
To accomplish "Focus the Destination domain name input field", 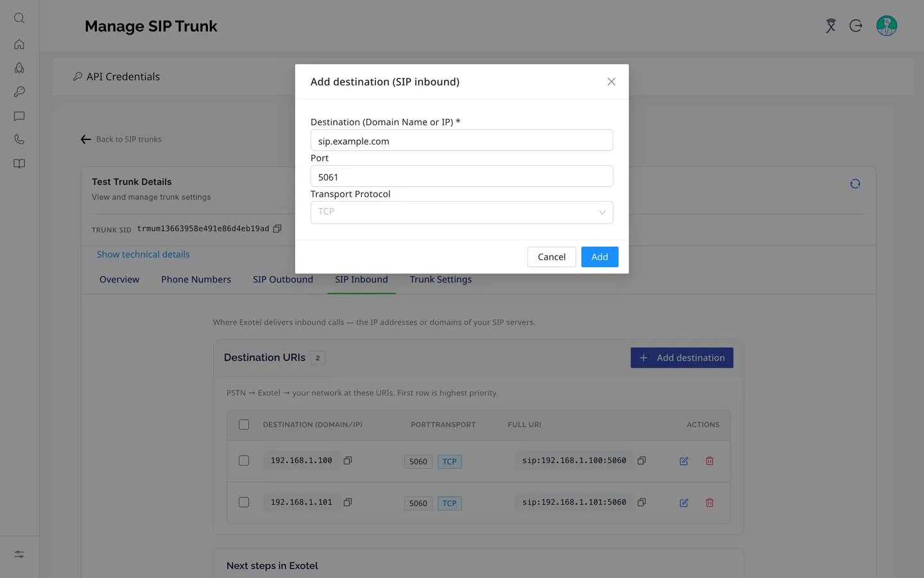I will tap(462, 141).
